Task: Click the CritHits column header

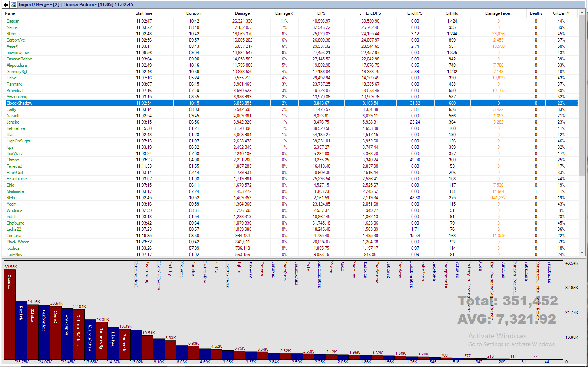Action: pyautogui.click(x=452, y=13)
